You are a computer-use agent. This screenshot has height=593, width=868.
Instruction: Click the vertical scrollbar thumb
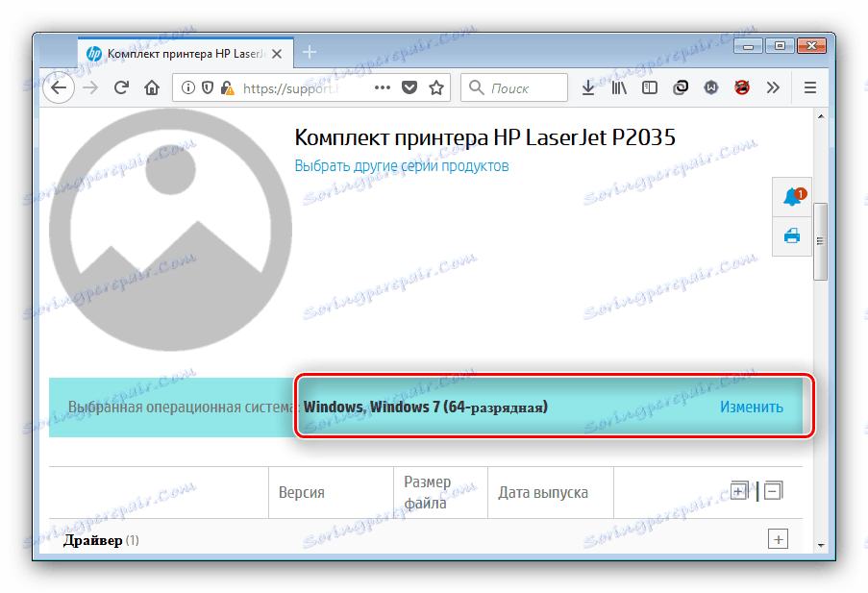click(820, 242)
